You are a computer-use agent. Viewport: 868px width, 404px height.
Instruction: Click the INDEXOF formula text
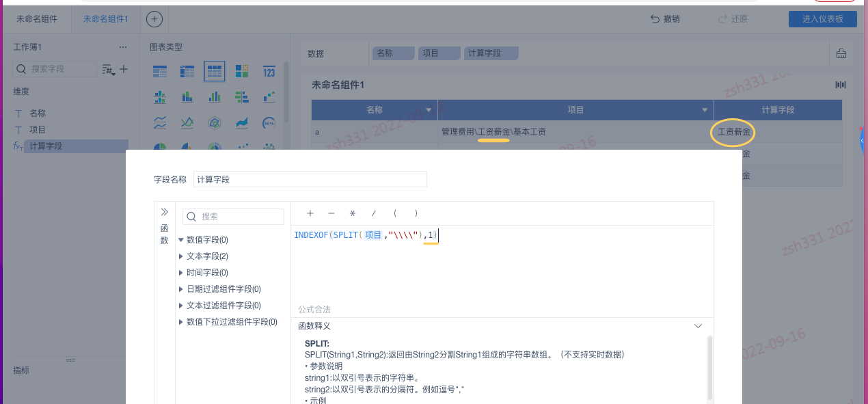pyautogui.click(x=311, y=235)
